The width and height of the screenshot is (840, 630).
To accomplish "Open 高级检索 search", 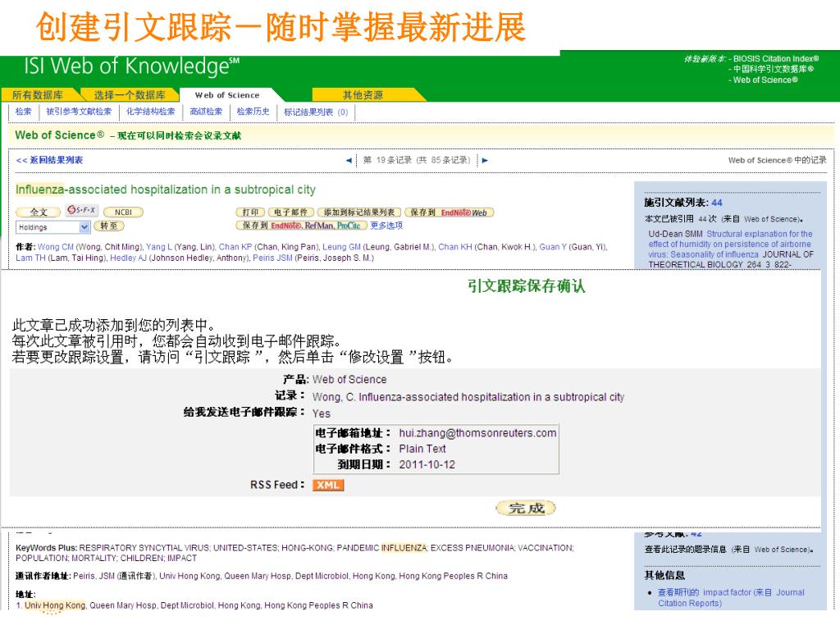I will pyautogui.click(x=206, y=112).
